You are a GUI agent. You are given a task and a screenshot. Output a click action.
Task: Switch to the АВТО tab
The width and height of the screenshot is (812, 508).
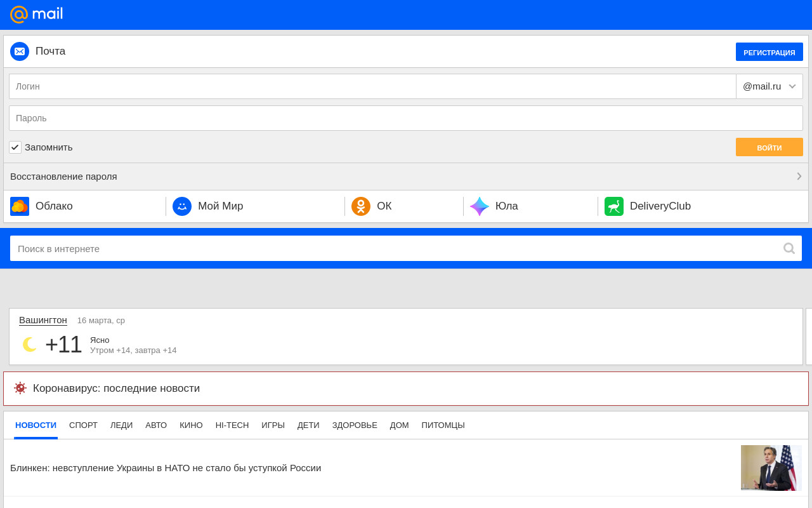[156, 425]
